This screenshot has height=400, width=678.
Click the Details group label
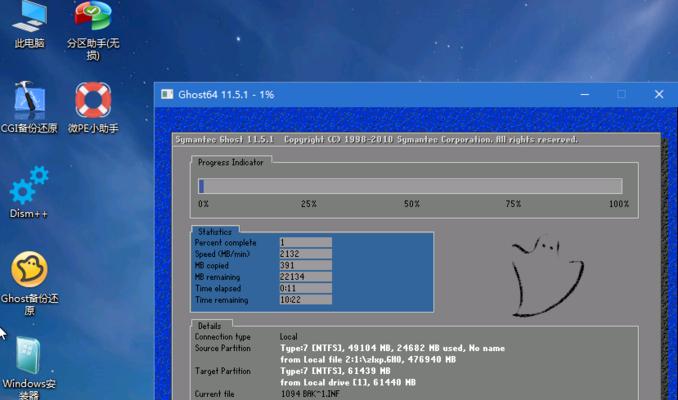pos(209,326)
